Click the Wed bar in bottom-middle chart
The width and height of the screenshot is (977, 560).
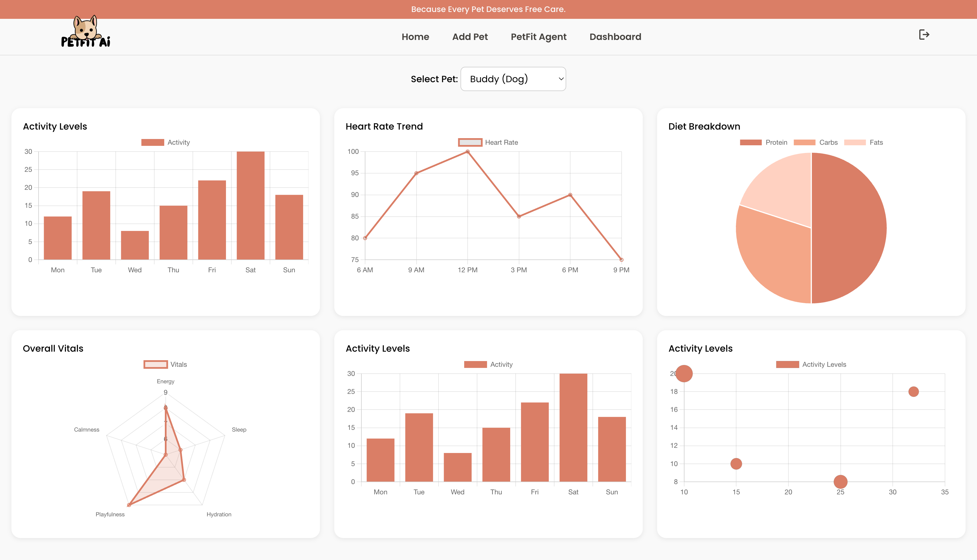(457, 467)
